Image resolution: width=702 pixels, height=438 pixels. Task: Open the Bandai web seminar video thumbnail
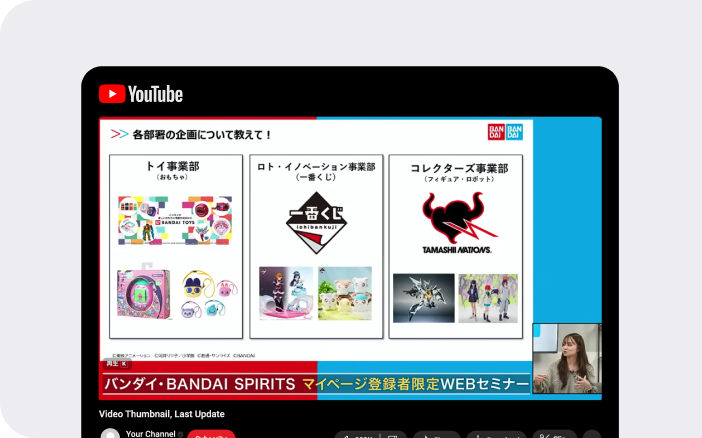pyautogui.click(x=350, y=258)
